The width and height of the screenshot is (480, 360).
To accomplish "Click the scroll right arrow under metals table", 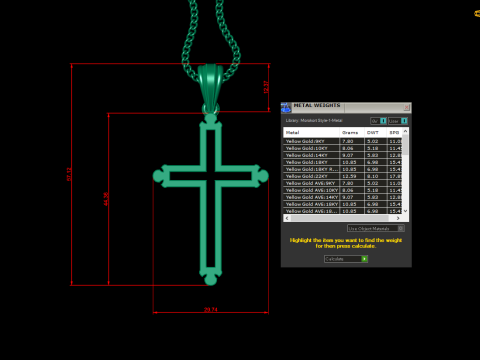I will [398, 218].
